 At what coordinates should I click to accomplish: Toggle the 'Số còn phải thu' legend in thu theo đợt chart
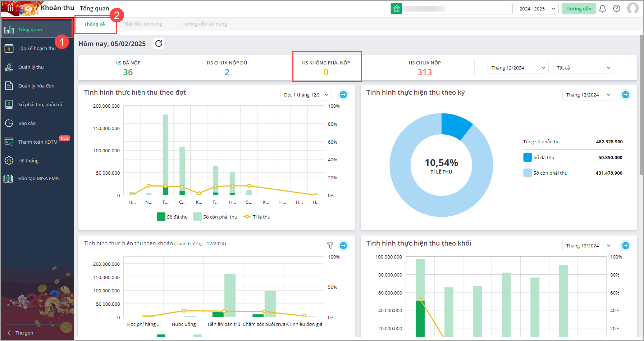tap(215, 217)
